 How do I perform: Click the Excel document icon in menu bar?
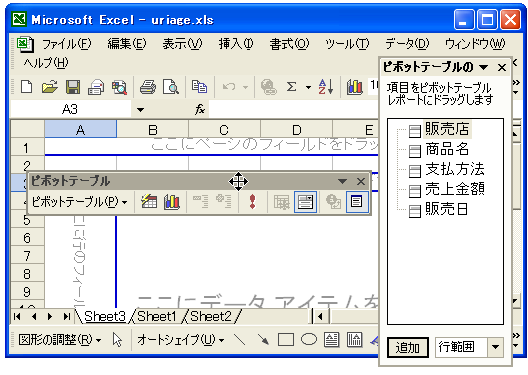tap(25, 44)
